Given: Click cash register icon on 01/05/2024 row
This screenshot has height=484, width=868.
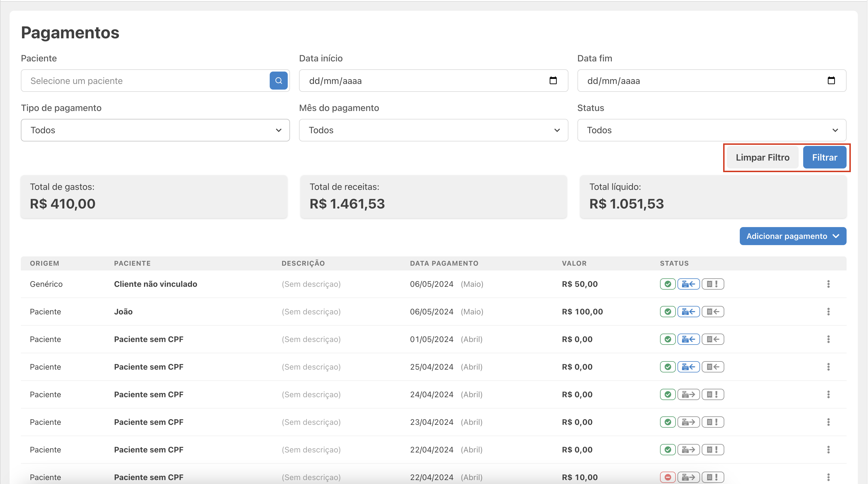Looking at the screenshot, I should [688, 339].
